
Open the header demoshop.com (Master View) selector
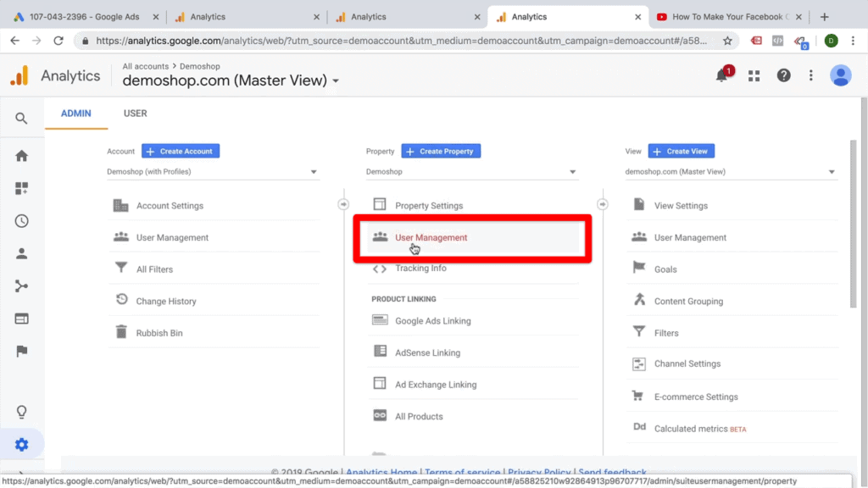(x=231, y=80)
